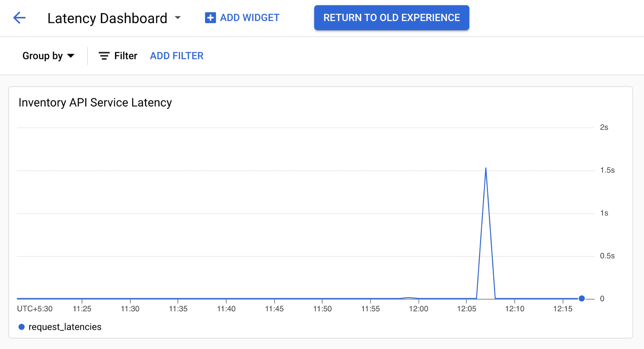
Task: Click the UTC+5:30 timezone label
Action: 35,309
